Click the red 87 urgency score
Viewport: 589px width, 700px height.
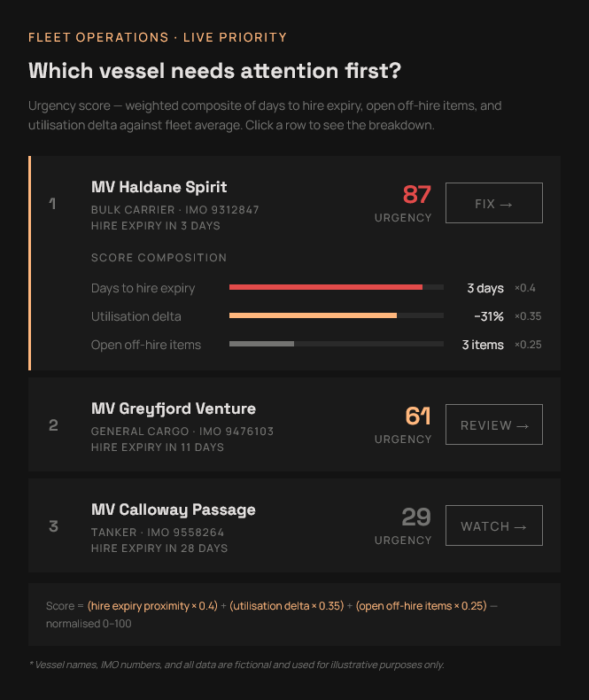click(x=416, y=194)
